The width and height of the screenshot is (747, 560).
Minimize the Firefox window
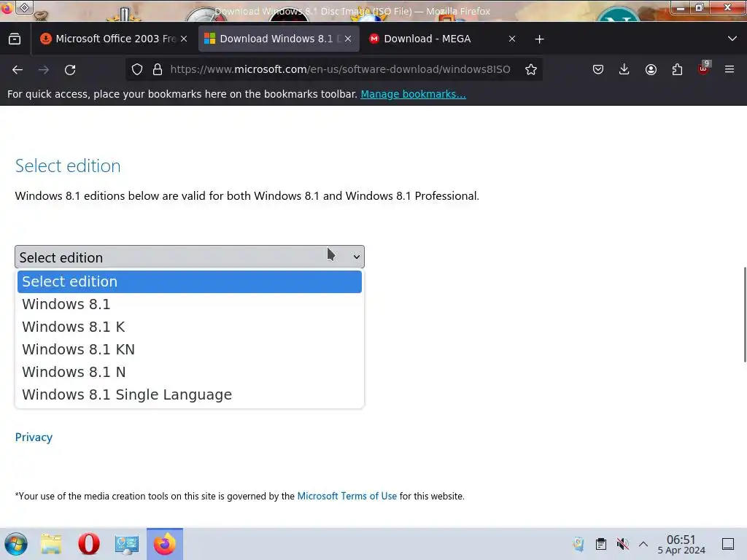point(681,7)
